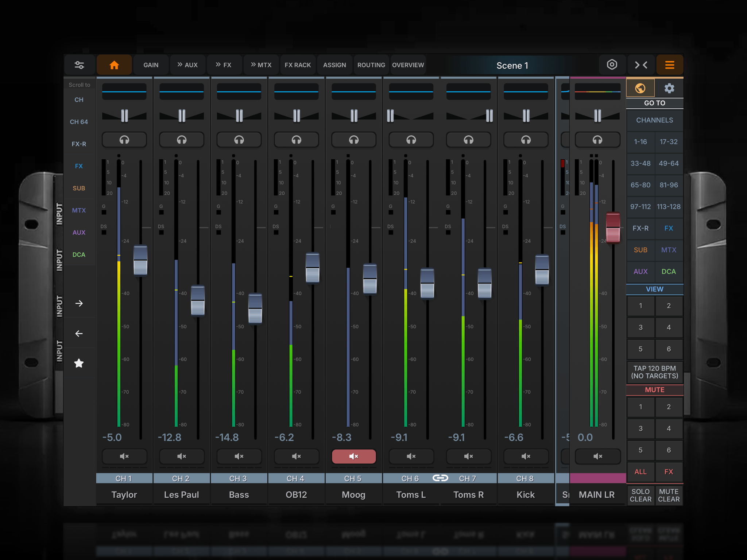Mute the MAIN LR output

pyautogui.click(x=597, y=456)
